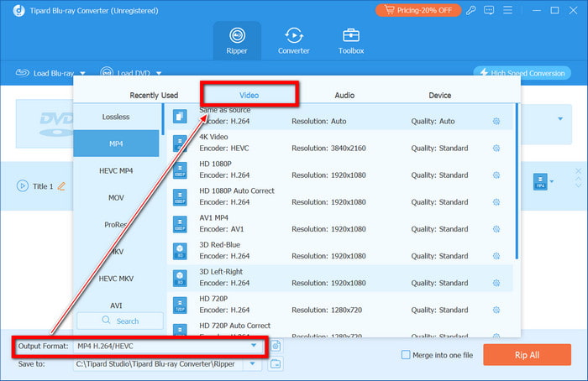Select the "AV1 MP4" profile name

pyautogui.click(x=213, y=217)
